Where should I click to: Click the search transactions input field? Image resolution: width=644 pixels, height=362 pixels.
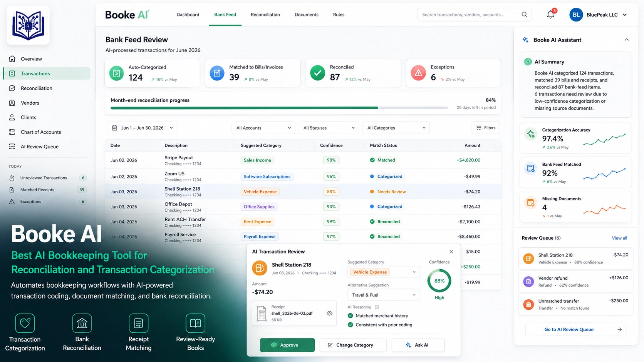pos(475,15)
